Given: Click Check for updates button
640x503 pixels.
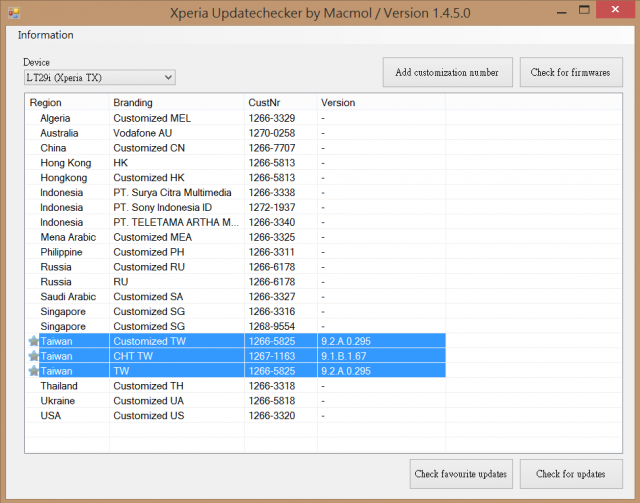Looking at the screenshot, I should click(571, 474).
